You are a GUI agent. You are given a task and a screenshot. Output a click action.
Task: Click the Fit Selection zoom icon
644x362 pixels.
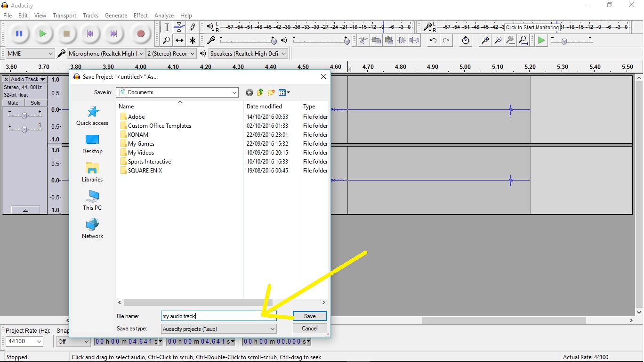(x=510, y=41)
